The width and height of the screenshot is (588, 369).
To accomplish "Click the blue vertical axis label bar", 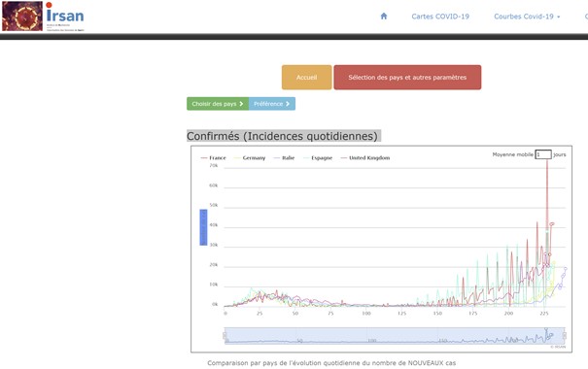I will click(x=203, y=227).
